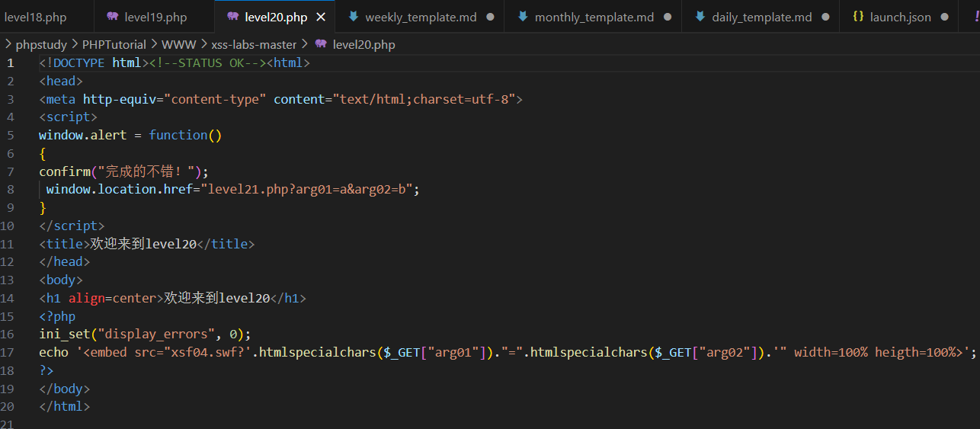The height and width of the screenshot is (429, 980).
Task: Click the "width=100%" text on line 17
Action: (x=831, y=352)
